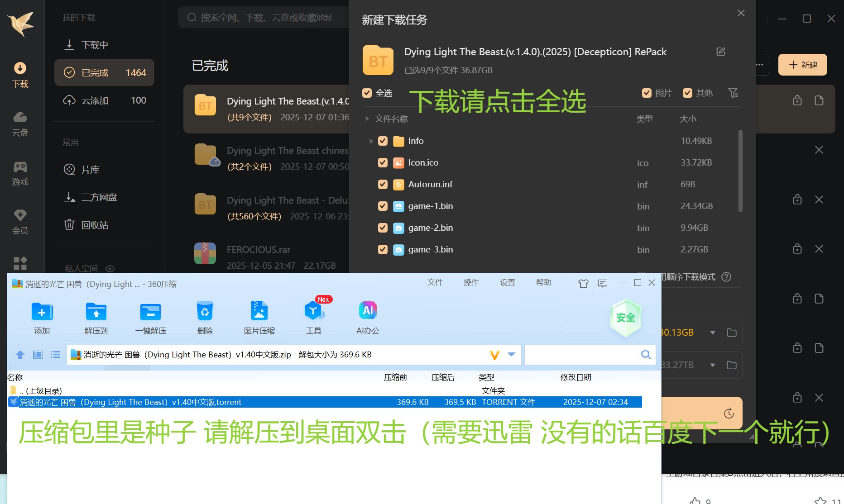Open the 帮助 menu in 360压缩
The image size is (844, 504).
(x=543, y=282)
